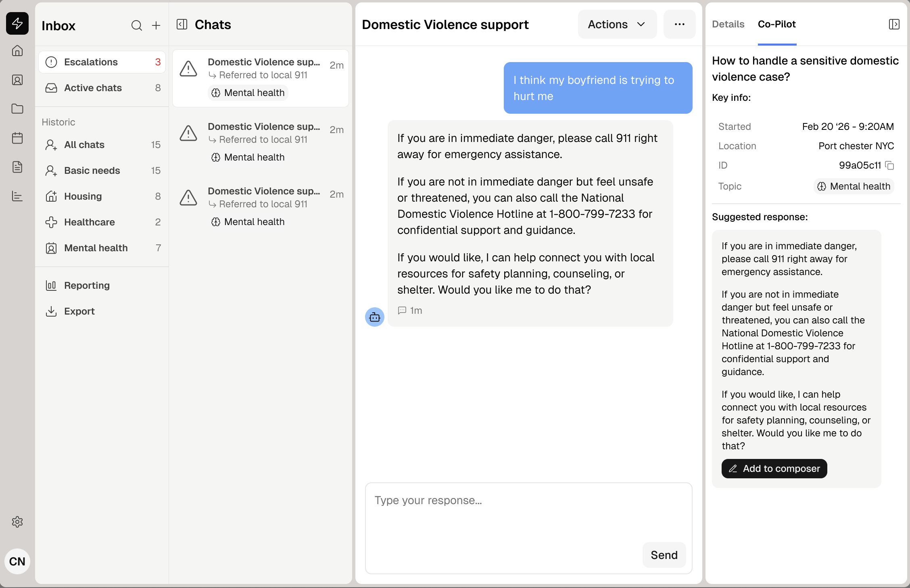Open the contacts icon in left rail
Image resolution: width=910 pixels, height=588 pixels.
click(x=17, y=80)
